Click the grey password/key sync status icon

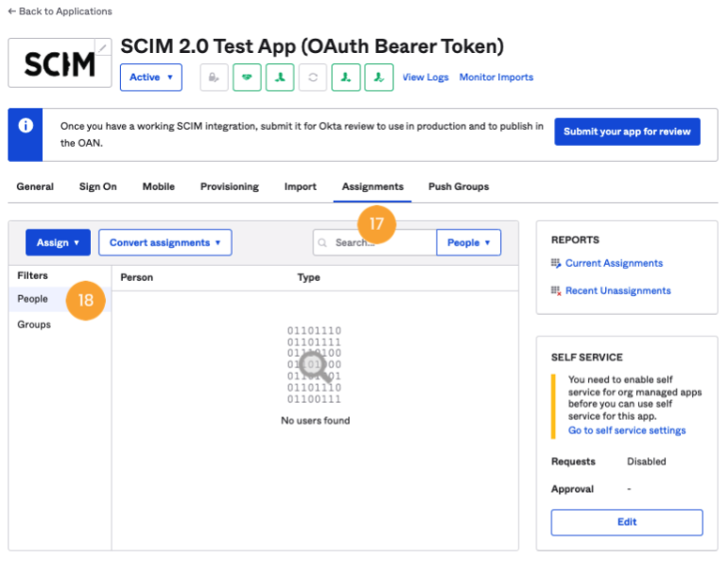point(214,77)
